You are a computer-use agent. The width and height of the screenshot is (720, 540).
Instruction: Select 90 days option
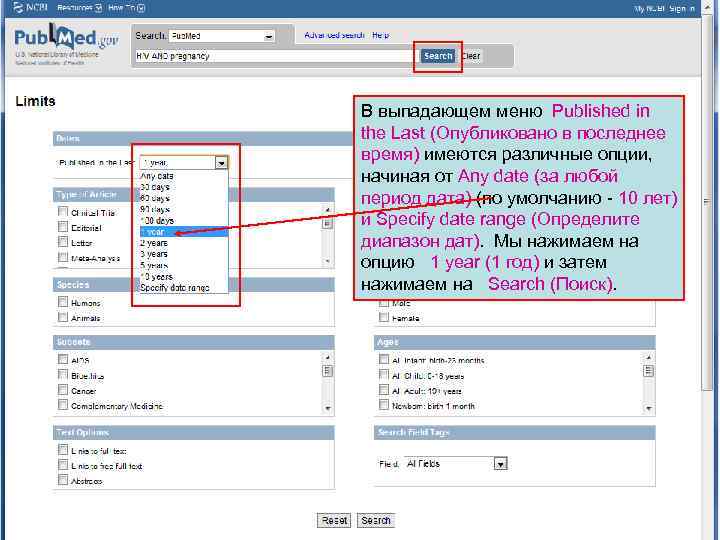[184, 209]
